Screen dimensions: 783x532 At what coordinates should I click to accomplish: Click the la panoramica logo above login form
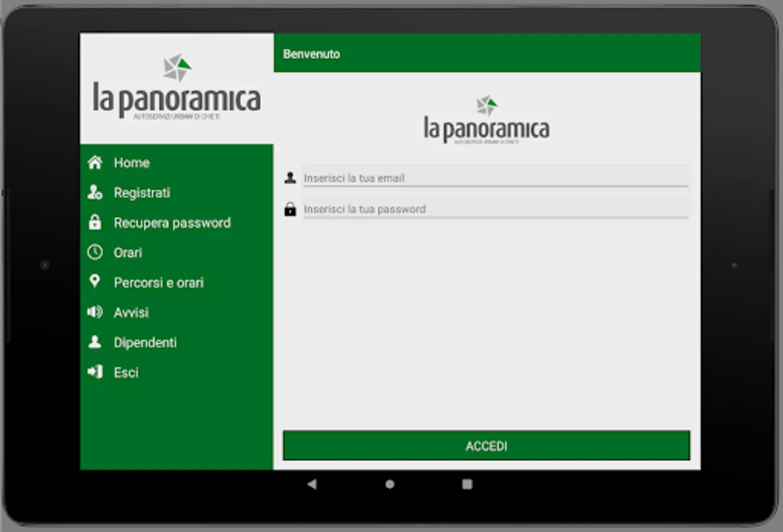click(x=487, y=120)
